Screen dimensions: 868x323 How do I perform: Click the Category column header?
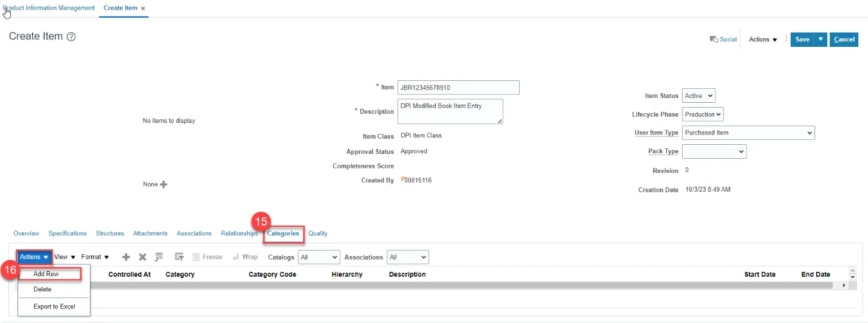[x=180, y=274]
